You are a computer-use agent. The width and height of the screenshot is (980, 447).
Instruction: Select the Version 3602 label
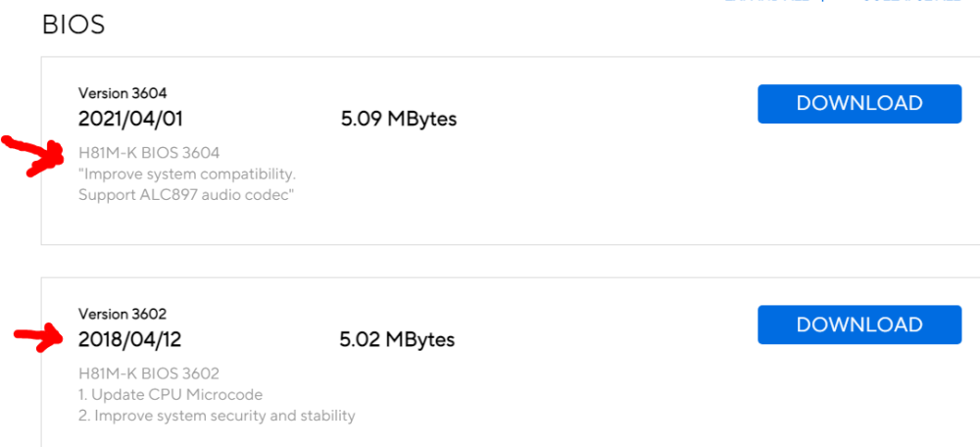pos(122,314)
